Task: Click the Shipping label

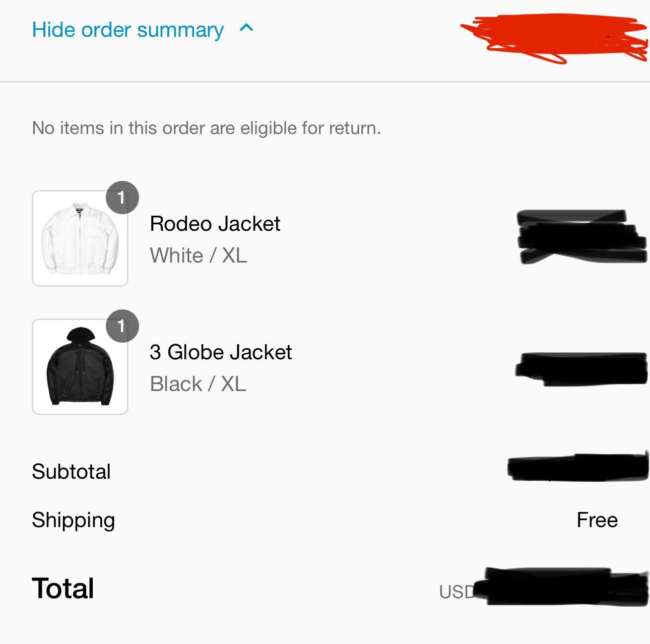Action: click(x=74, y=521)
